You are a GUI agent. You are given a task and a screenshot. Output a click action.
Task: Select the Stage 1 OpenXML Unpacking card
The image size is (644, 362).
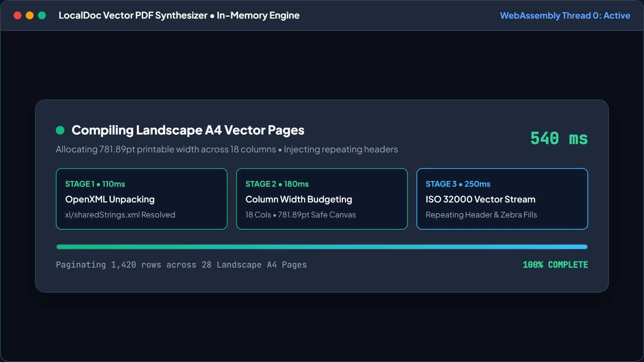tap(142, 199)
